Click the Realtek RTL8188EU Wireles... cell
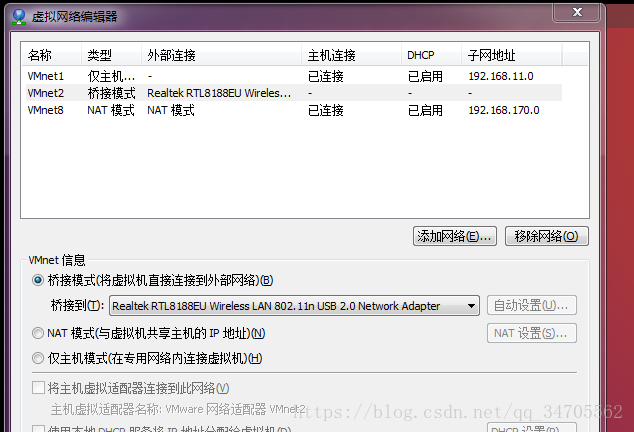Viewport: 634px width, 432px height. tap(219, 93)
